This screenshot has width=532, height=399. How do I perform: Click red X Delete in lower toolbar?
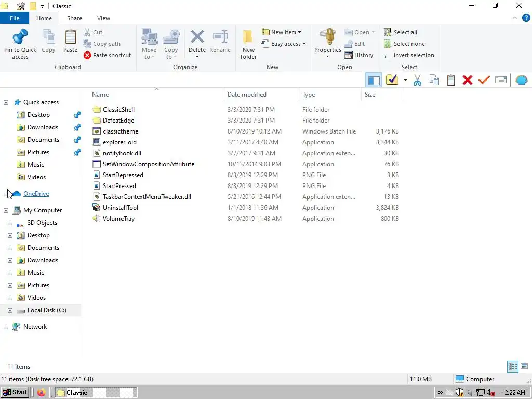point(468,81)
